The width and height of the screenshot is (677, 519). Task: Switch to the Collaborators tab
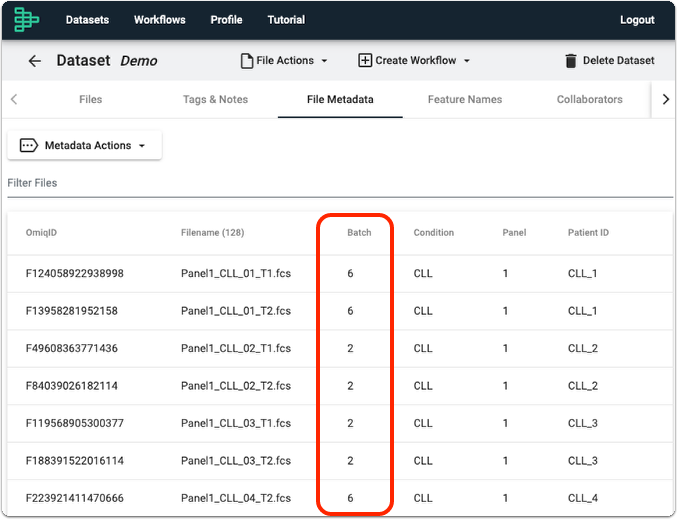(x=589, y=99)
